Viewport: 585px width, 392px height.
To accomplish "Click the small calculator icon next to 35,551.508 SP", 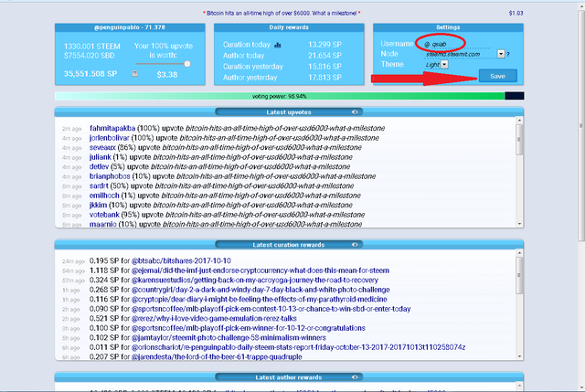I will point(134,73).
